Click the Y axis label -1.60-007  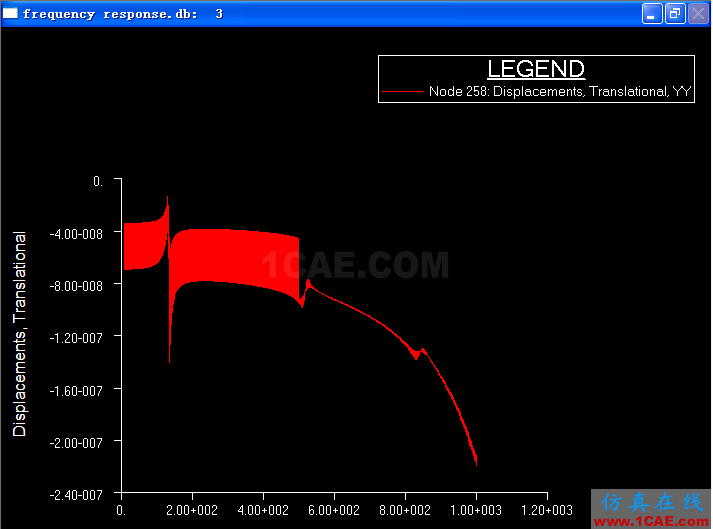point(76,391)
